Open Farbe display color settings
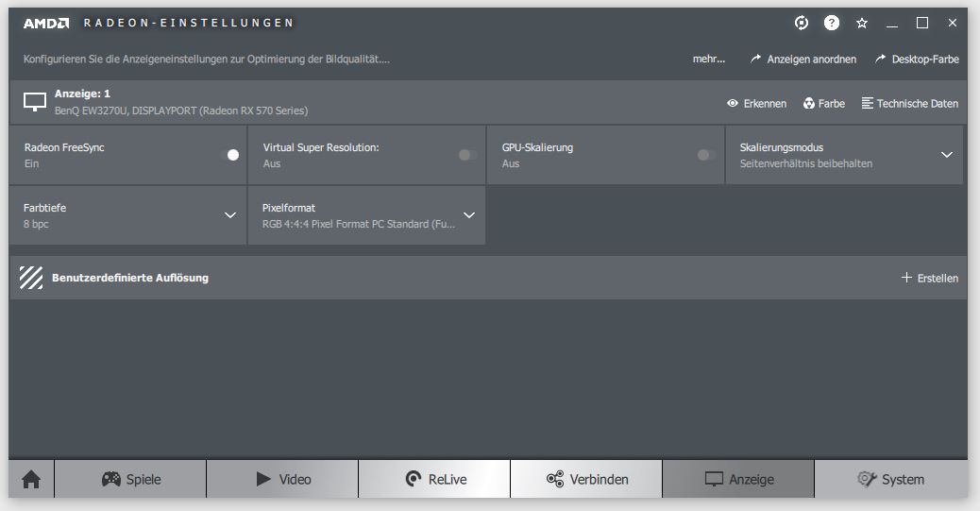 (x=824, y=103)
